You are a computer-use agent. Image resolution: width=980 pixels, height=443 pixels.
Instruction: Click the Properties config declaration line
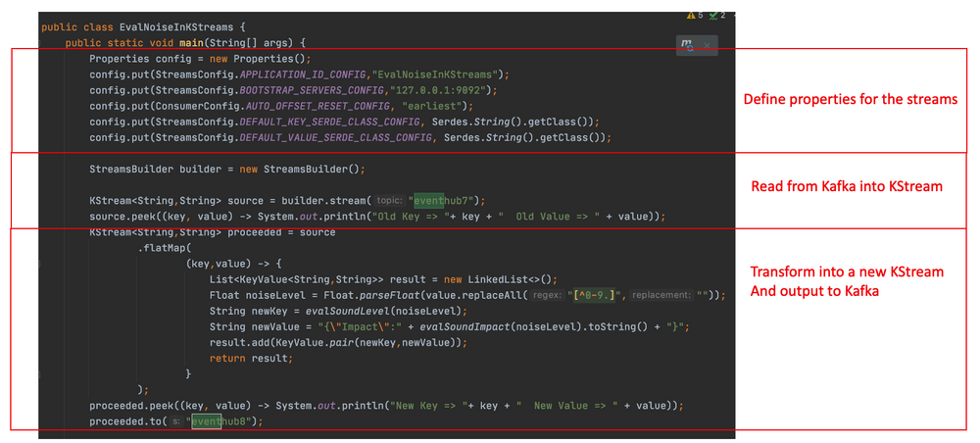point(200,60)
